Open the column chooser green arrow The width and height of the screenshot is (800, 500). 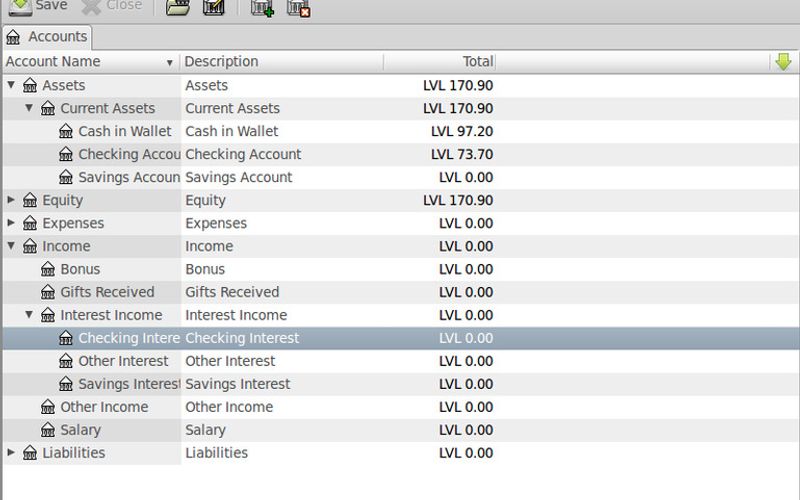[783, 62]
